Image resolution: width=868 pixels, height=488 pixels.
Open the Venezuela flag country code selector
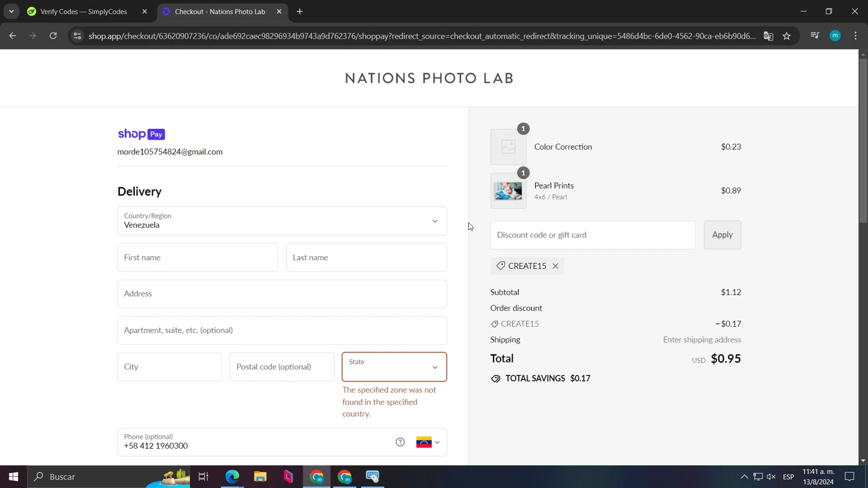428,442
